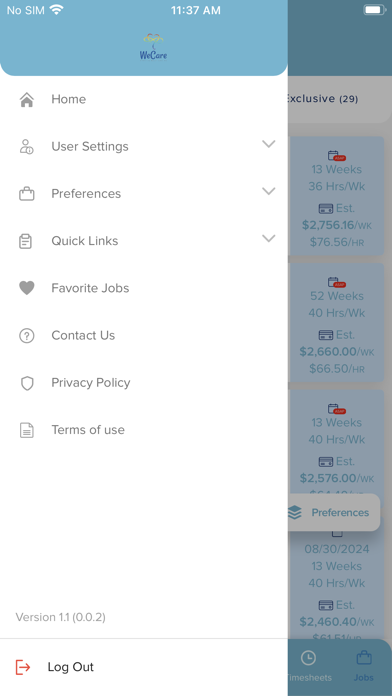392x696 pixels.
Task: Tap the Favorite Jobs heart icon
Action: 27,288
